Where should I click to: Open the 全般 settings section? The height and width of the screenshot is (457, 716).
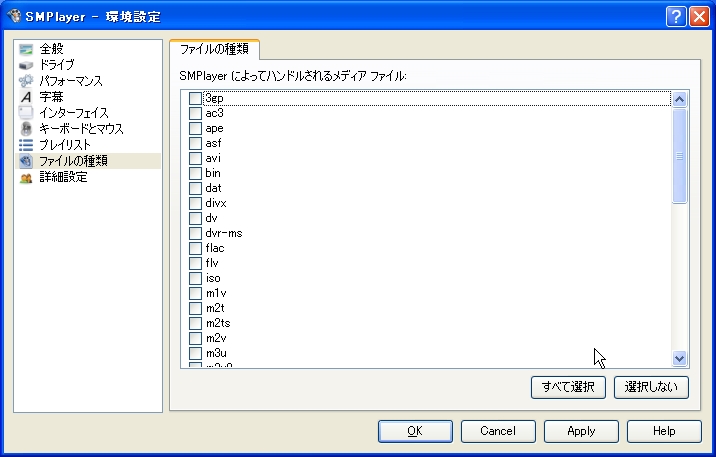coord(51,49)
